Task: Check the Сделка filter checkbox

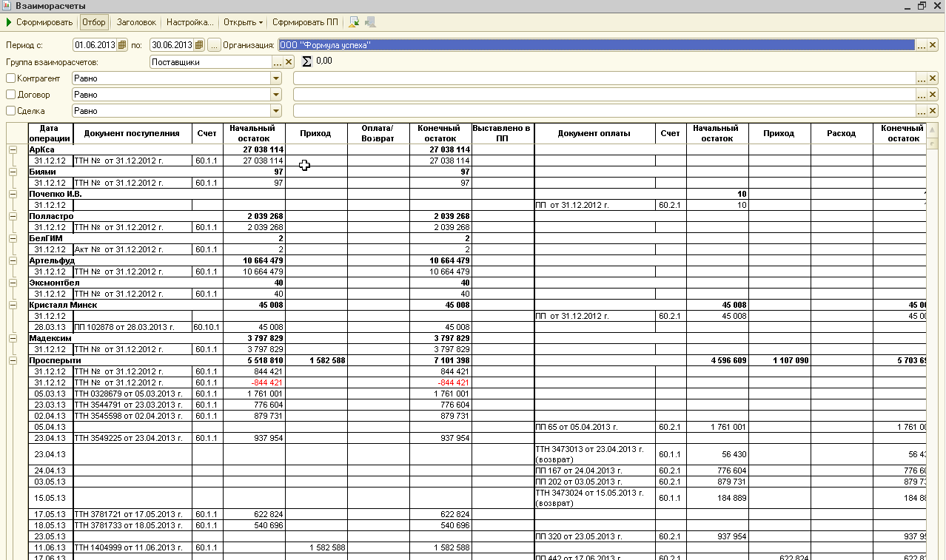Action: pyautogui.click(x=10, y=111)
